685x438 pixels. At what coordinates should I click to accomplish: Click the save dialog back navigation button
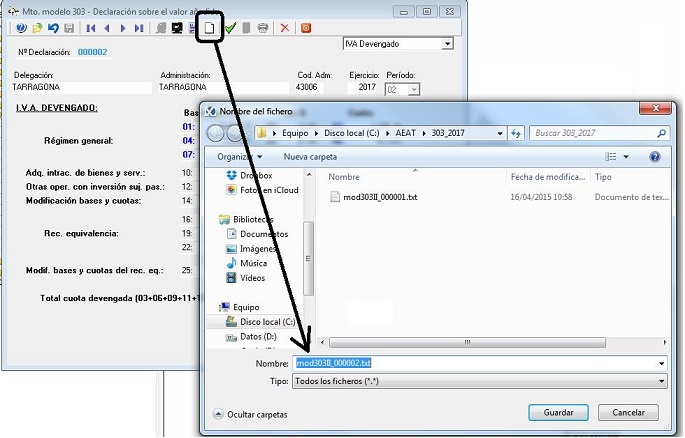[x=215, y=133]
